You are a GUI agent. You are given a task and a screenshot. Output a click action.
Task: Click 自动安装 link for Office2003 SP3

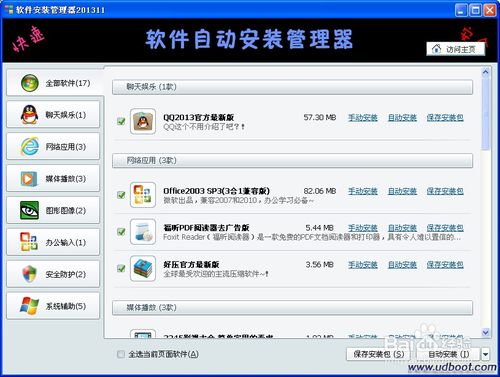click(402, 191)
